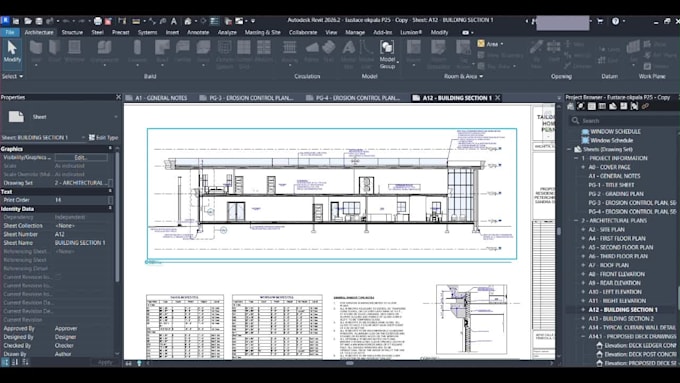Click the Model Text tool
The height and width of the screenshot is (383, 680).
coord(348,54)
